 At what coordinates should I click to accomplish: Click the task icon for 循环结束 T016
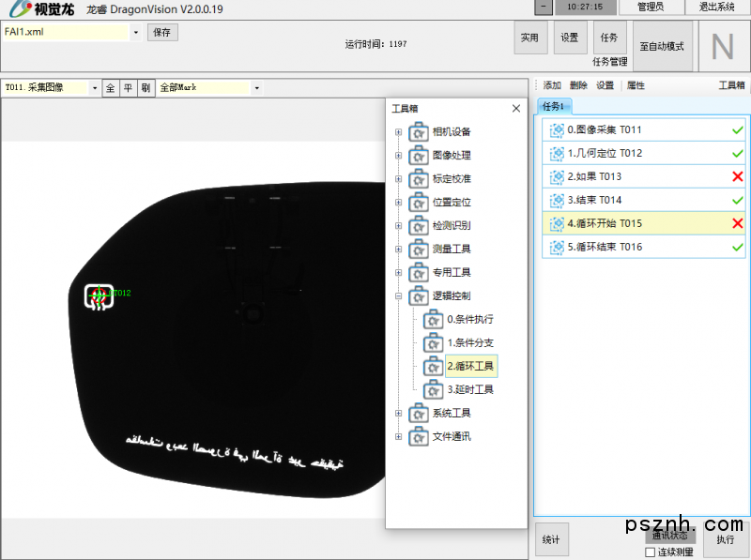pyautogui.click(x=557, y=248)
